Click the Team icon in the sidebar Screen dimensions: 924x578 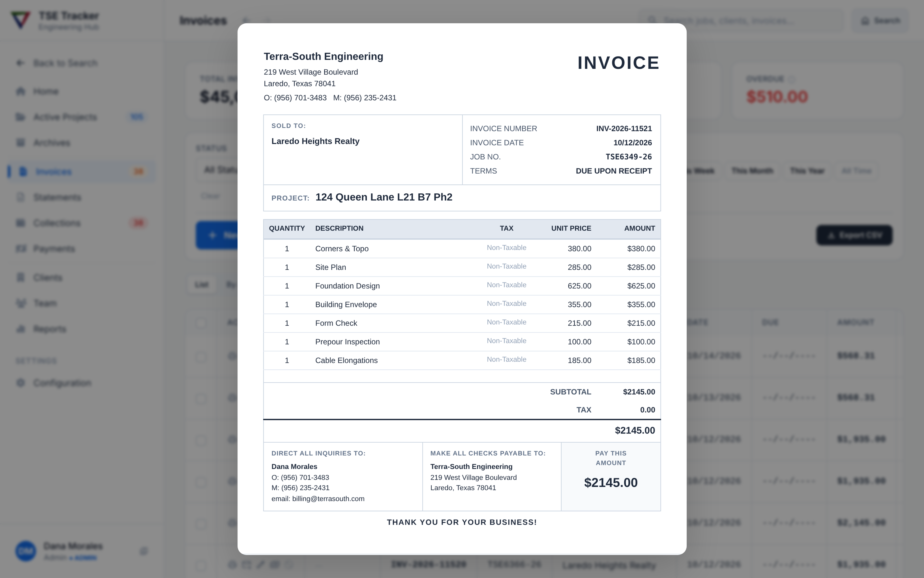(21, 303)
